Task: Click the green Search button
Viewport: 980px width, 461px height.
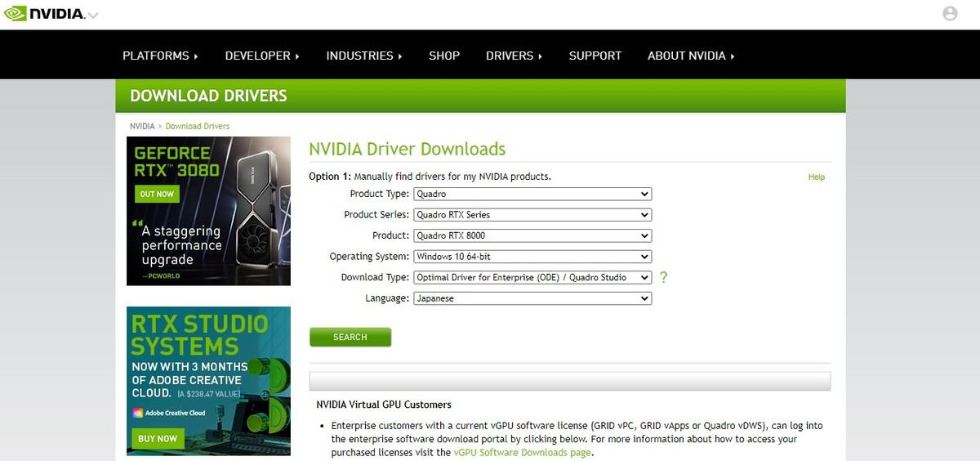Action: click(x=350, y=337)
